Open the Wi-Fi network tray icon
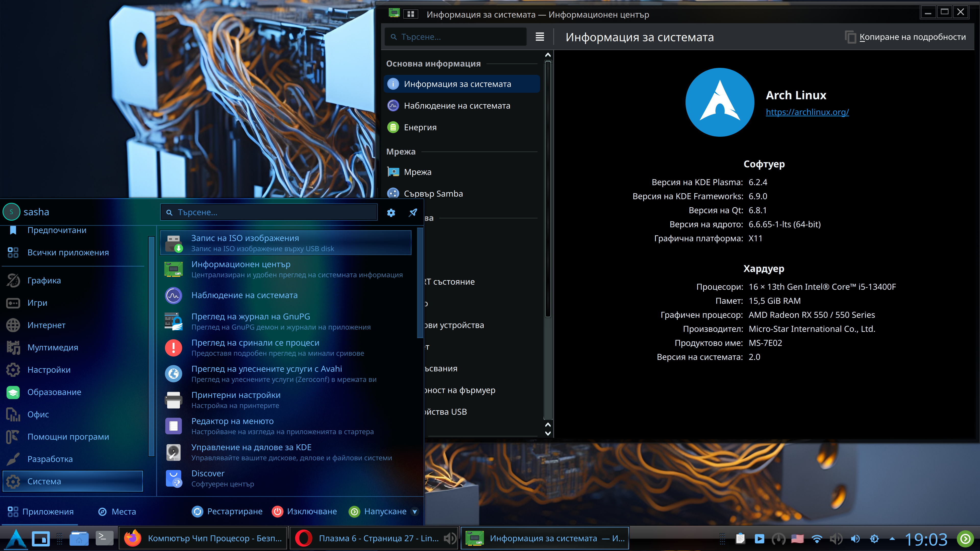Screen dimensions: 980x551 (x=817, y=539)
